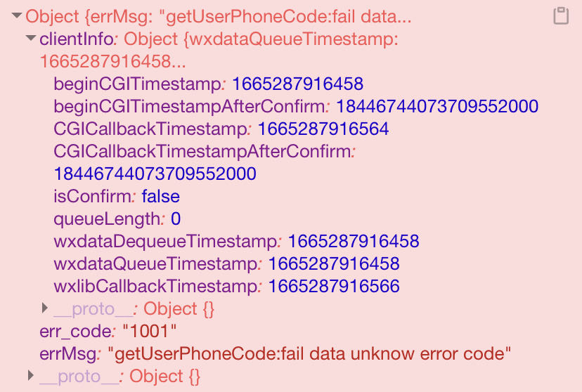Select wxdataQueueTimestamp value
Image resolution: width=582 pixels, height=392 pixels.
334,264
